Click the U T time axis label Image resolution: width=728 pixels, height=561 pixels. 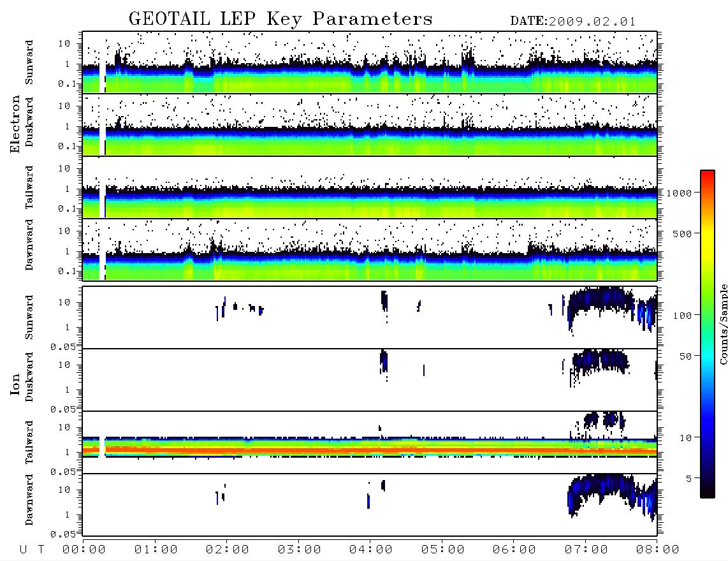click(x=32, y=550)
